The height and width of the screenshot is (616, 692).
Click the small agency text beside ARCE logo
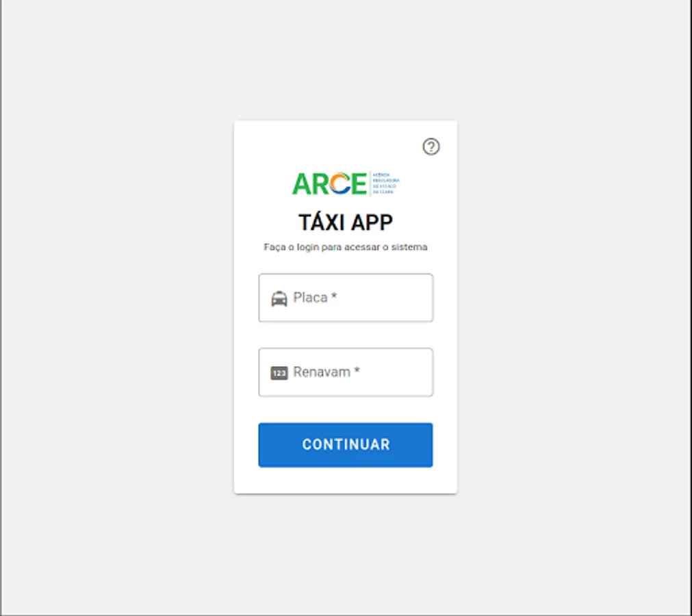(386, 183)
